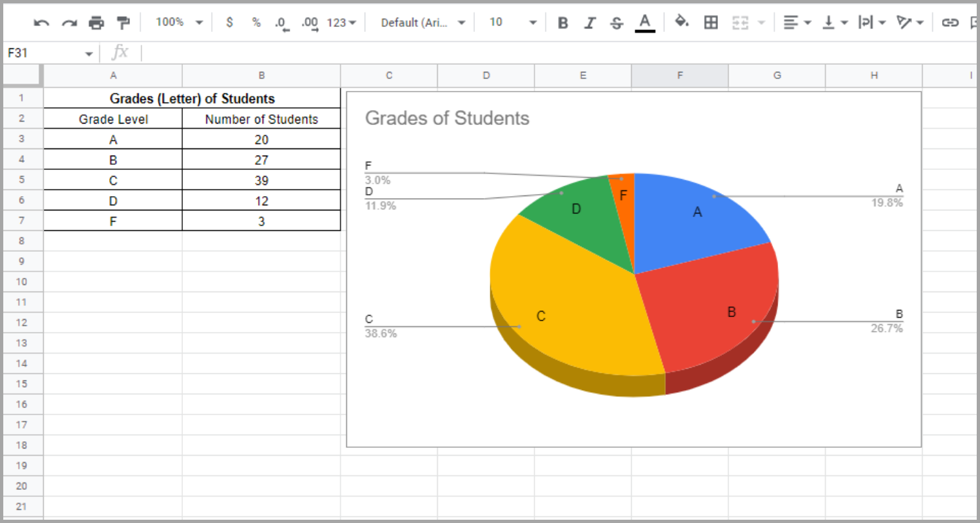Click the Redo icon
Viewport: 980px width, 523px height.
(69, 22)
